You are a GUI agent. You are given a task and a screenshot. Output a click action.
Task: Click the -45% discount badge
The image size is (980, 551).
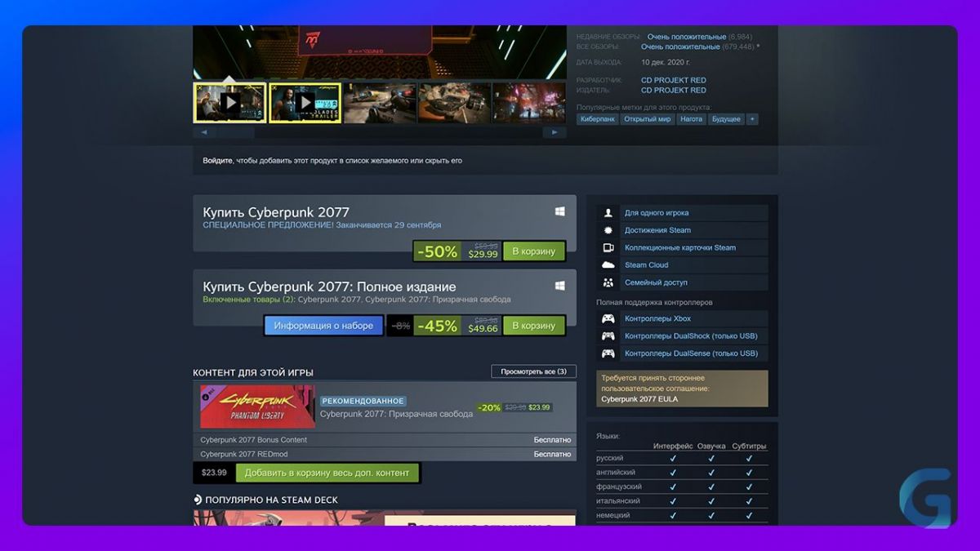[438, 326]
